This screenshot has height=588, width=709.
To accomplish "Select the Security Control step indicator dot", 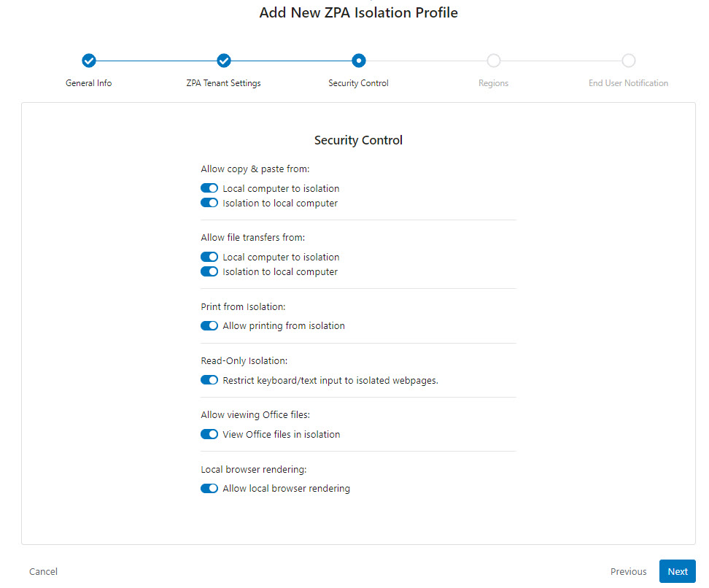I will click(358, 61).
